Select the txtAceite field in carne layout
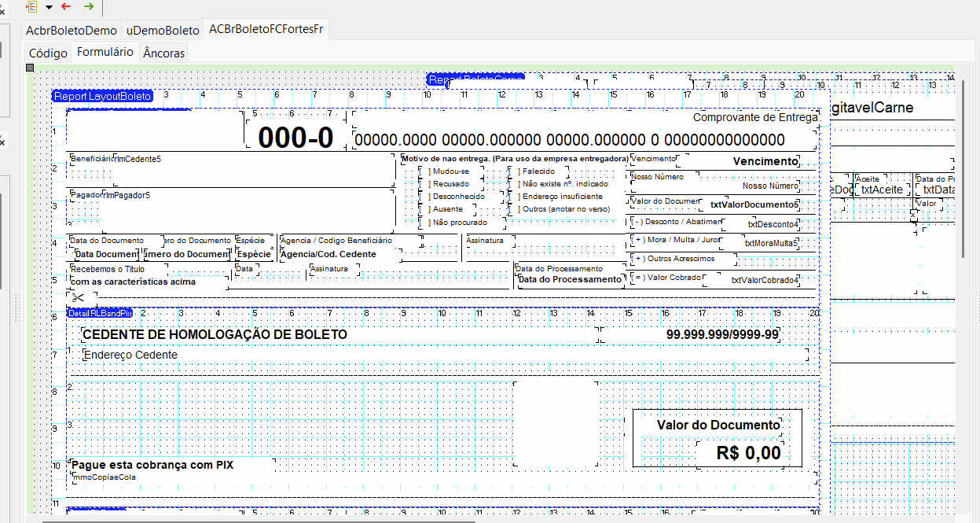Screen dimensions: 980x523 coord(882,190)
